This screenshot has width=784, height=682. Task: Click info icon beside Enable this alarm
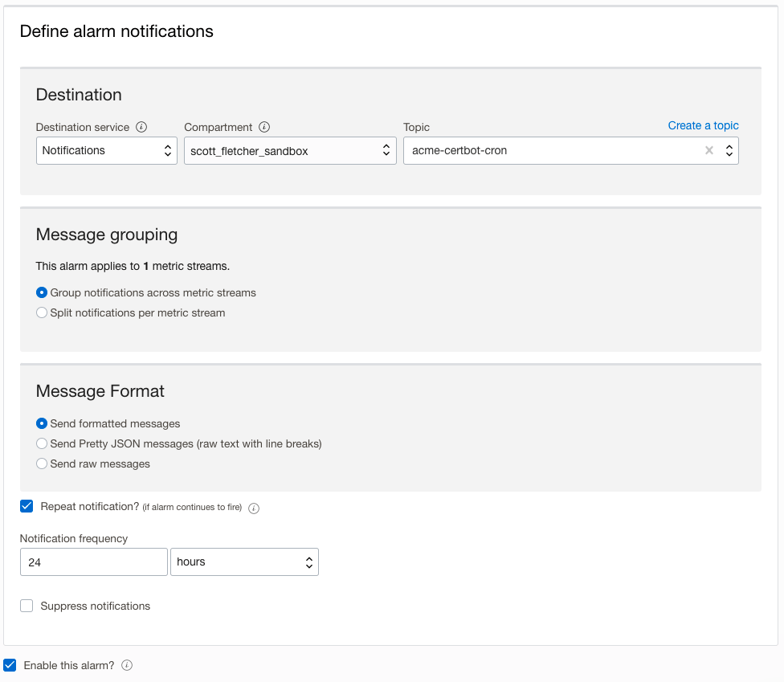(127, 665)
